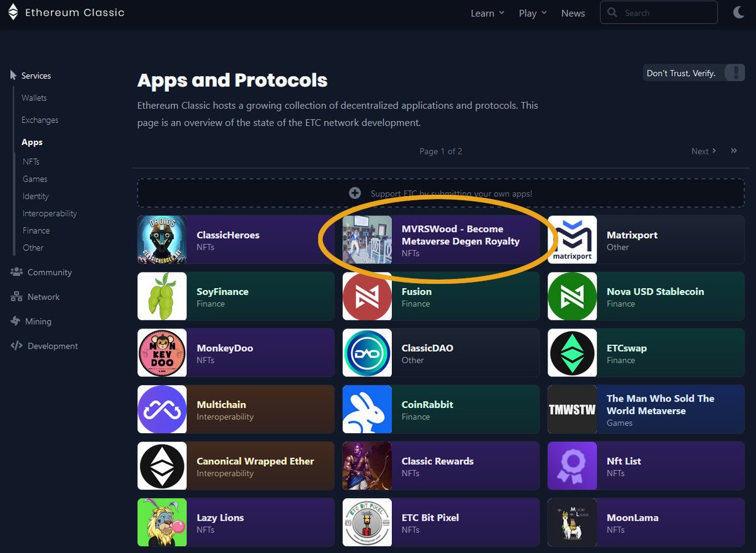Image resolution: width=756 pixels, height=553 pixels.
Task: Open Development section
Action: tap(53, 346)
